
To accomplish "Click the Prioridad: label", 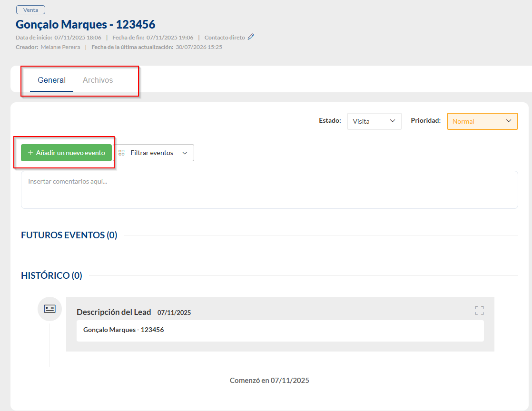I will pos(426,120).
